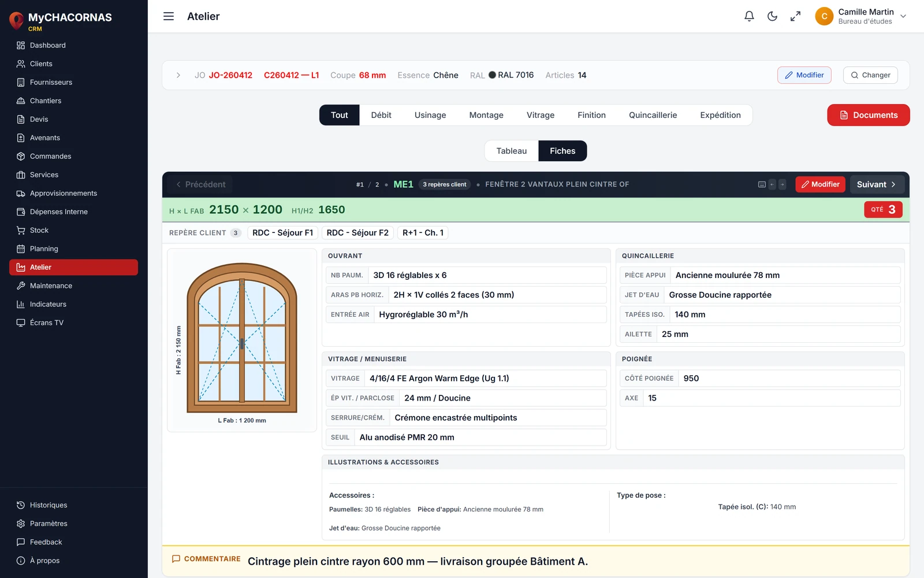Select repère R+1 - Ch. 1 chip
This screenshot has height=578, width=924.
(x=423, y=233)
